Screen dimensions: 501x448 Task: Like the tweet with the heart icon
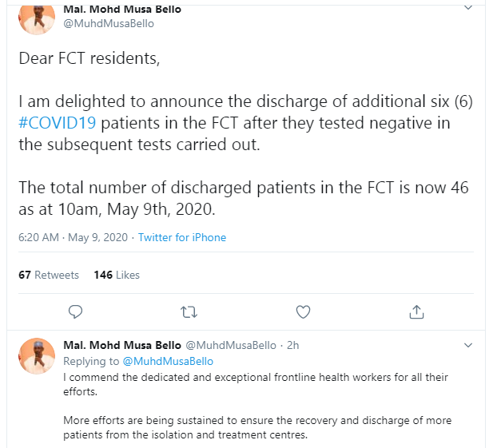(303, 312)
